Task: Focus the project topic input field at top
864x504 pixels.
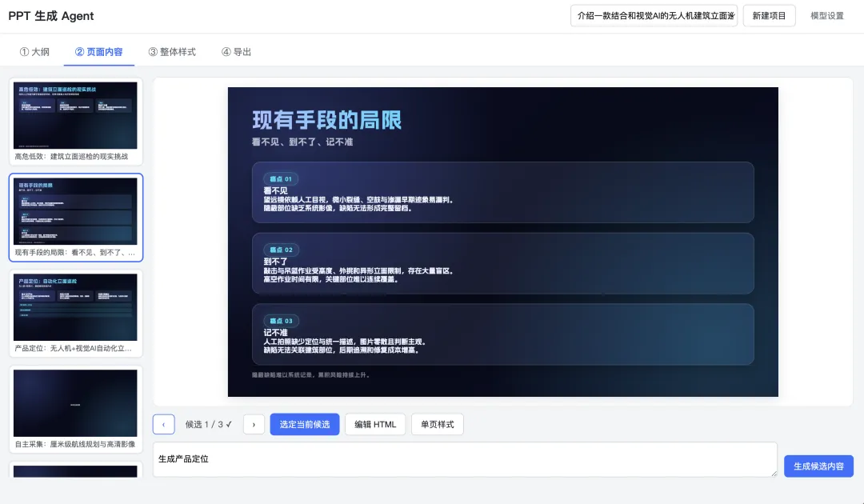Action: [x=654, y=15]
